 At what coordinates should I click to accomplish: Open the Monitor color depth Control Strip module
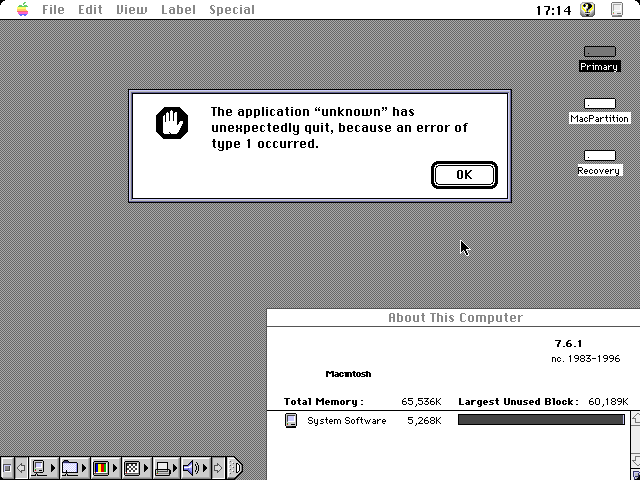pos(106,468)
